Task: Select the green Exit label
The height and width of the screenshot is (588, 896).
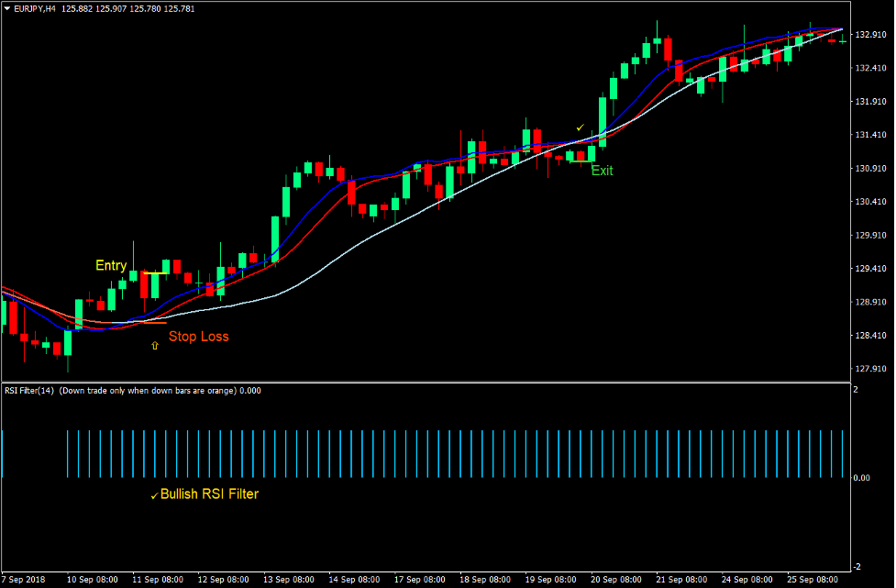Action: [x=602, y=171]
